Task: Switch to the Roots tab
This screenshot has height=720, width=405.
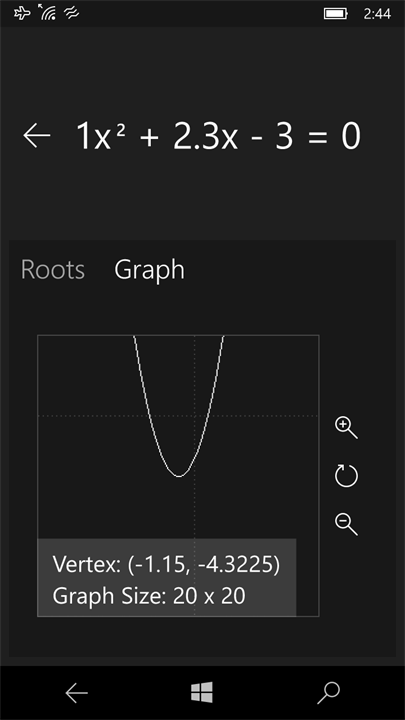Action: click(x=53, y=270)
